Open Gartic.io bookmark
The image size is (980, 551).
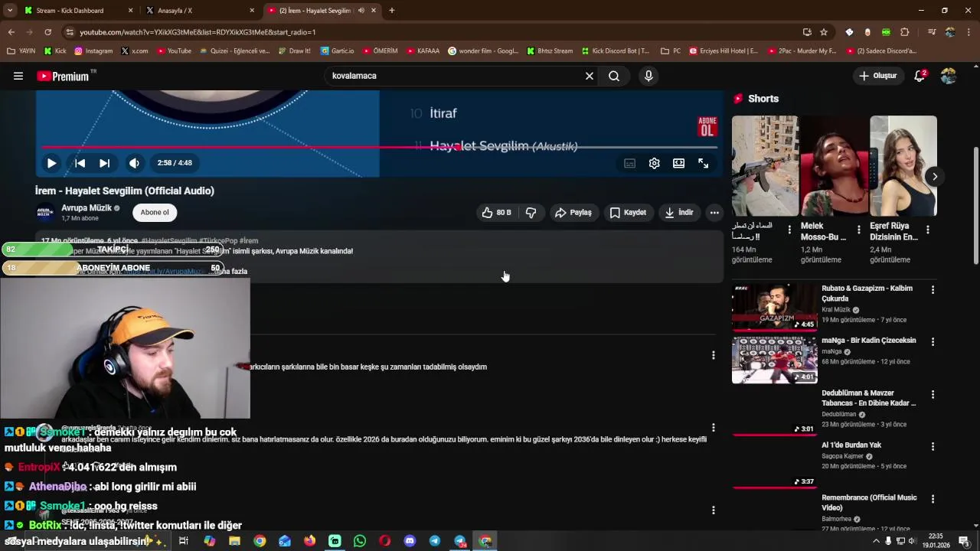(337, 51)
